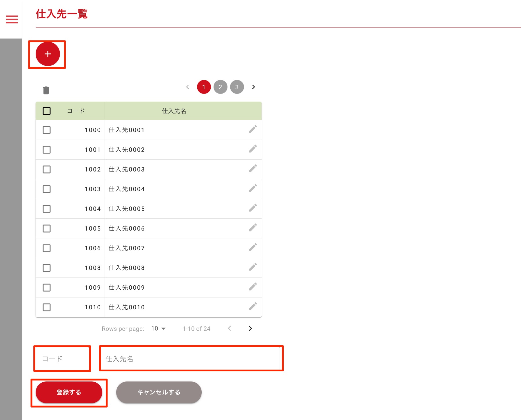Open the Rows per page dropdown
Viewport: 521px width, 420px height.
tap(158, 328)
